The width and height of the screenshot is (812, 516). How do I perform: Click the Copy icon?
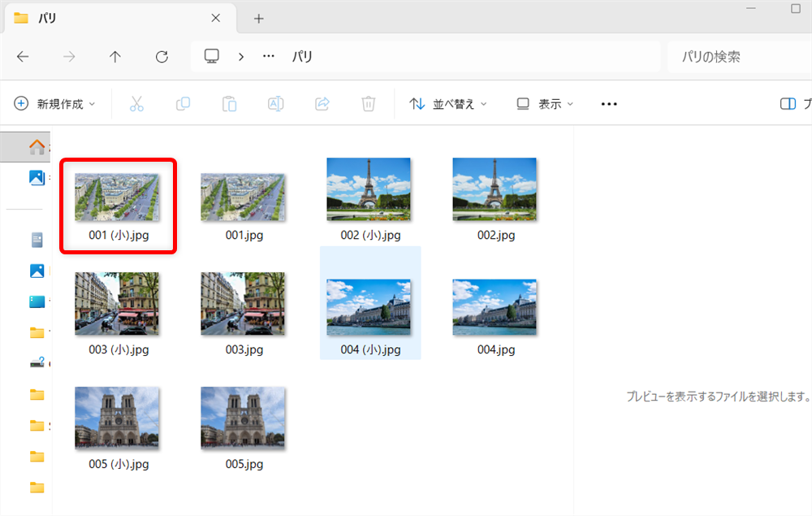(183, 103)
